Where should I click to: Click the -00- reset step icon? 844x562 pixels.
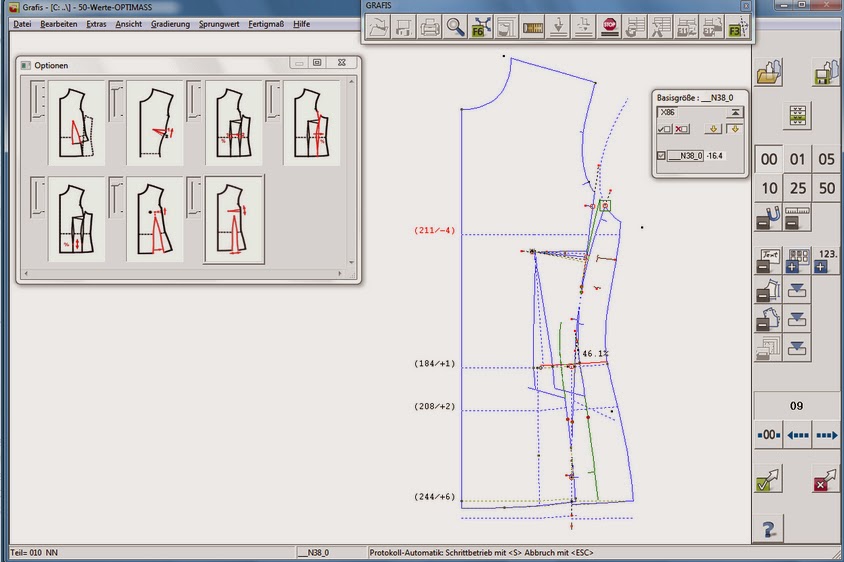point(769,434)
